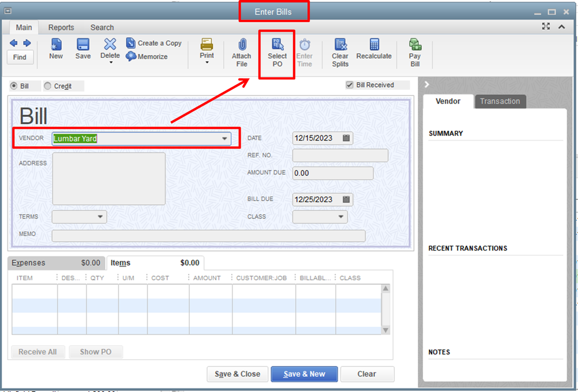Image resolution: width=578 pixels, height=392 pixels.
Task: Click Memorize transaction
Action: 147,56
